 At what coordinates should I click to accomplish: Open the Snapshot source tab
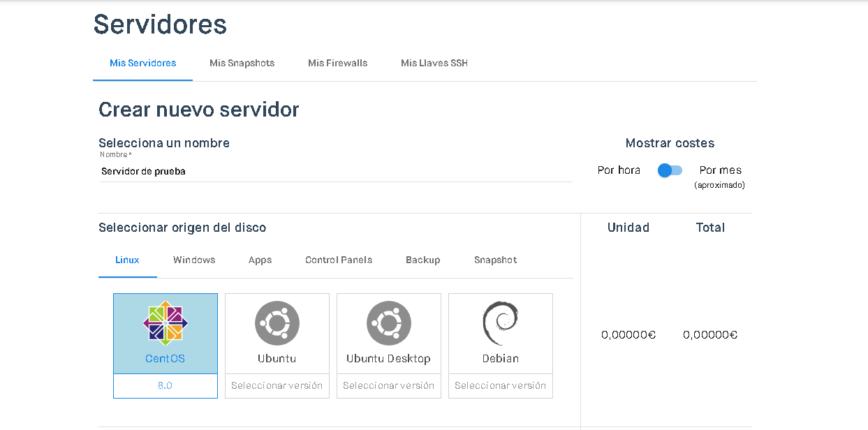[x=496, y=260]
